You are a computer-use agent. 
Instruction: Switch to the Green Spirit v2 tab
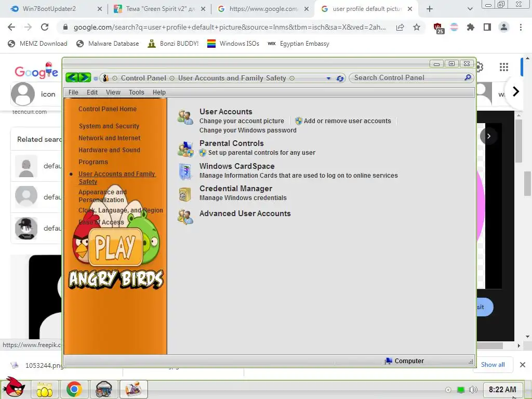click(159, 9)
